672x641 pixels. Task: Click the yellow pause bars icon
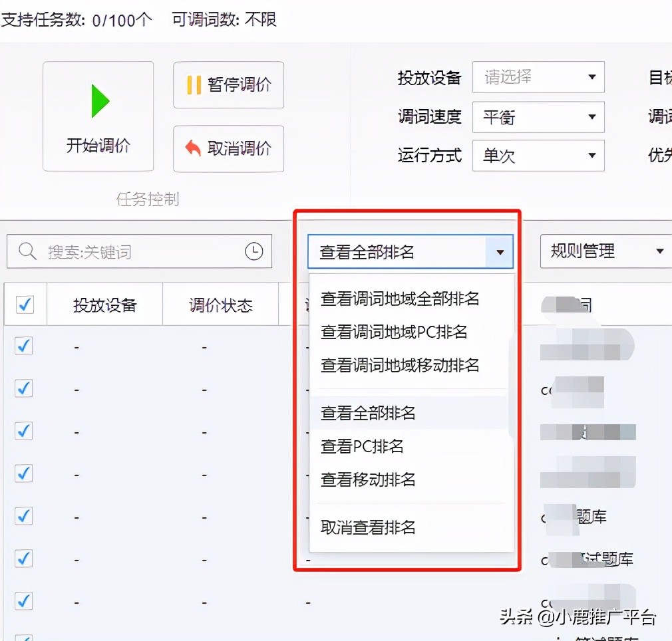tap(194, 84)
